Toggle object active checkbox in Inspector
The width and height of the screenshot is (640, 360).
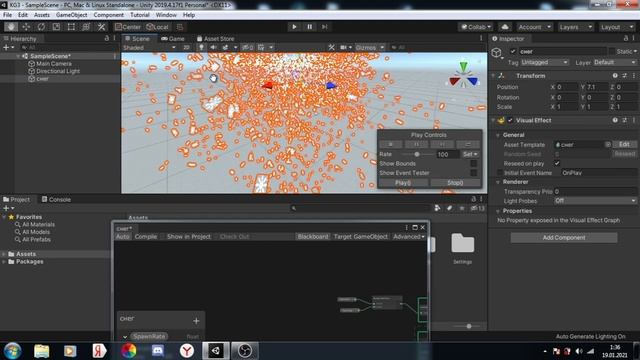point(513,51)
